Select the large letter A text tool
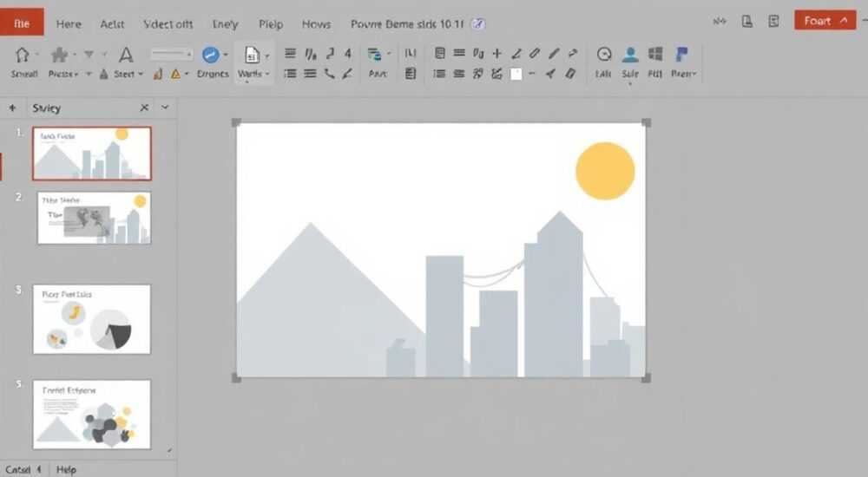Viewport: 868px width, 477px height. click(126, 55)
